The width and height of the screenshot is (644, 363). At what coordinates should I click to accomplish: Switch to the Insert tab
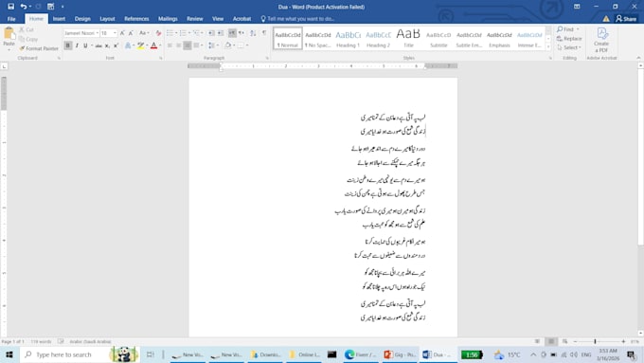coord(59,19)
